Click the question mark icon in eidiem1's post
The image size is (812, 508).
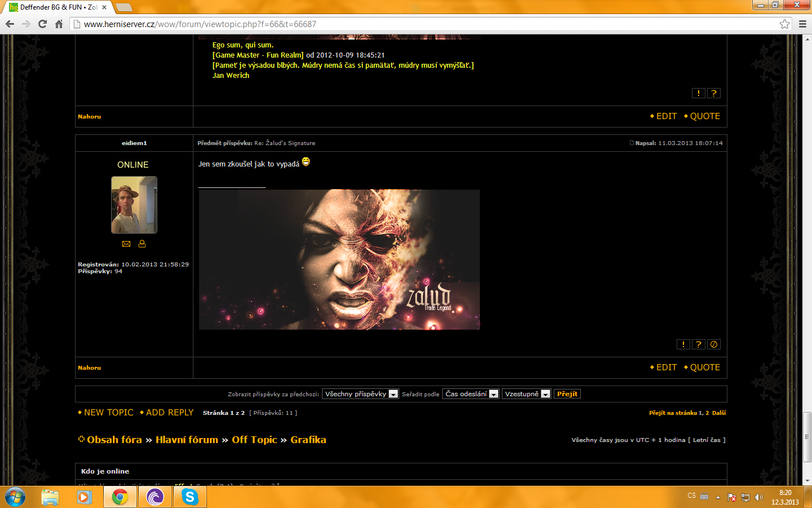pyautogui.click(x=699, y=344)
